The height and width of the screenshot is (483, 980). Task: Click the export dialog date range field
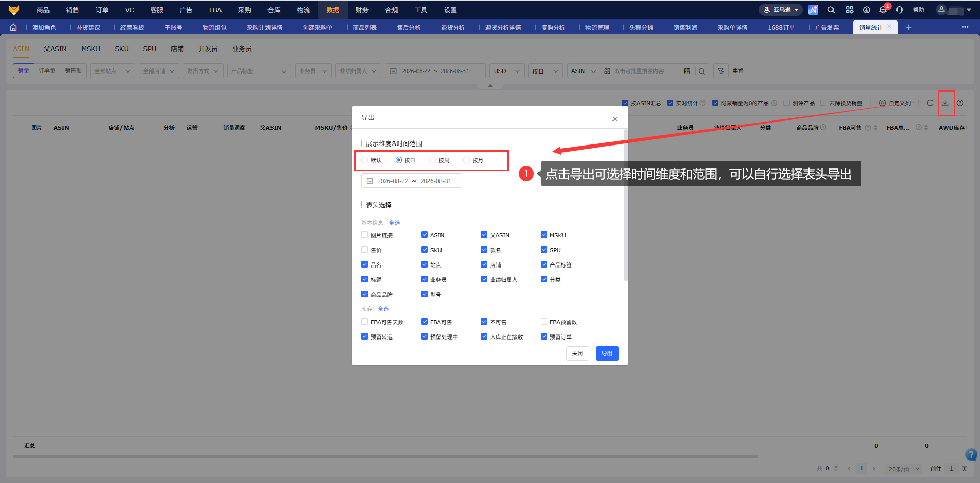(x=412, y=181)
